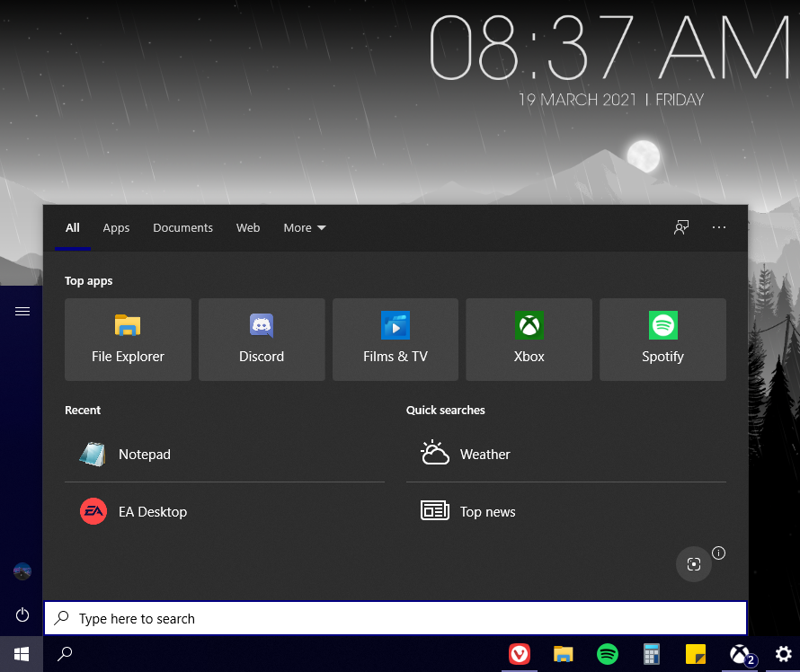Switch to the Apps search tab
800x672 pixels.
[x=116, y=228]
